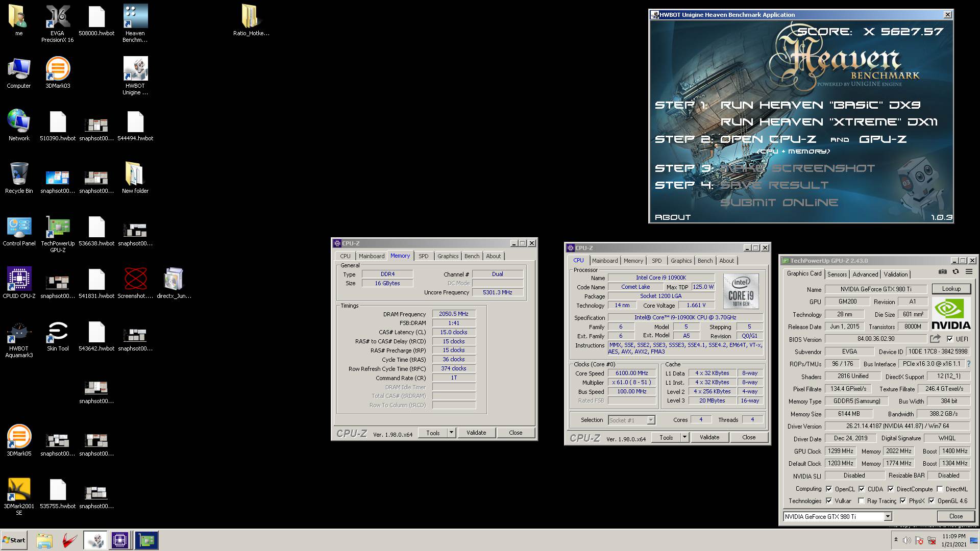
Task: Select the HWBOT Aquamark3 desktop icon
Action: [19, 339]
